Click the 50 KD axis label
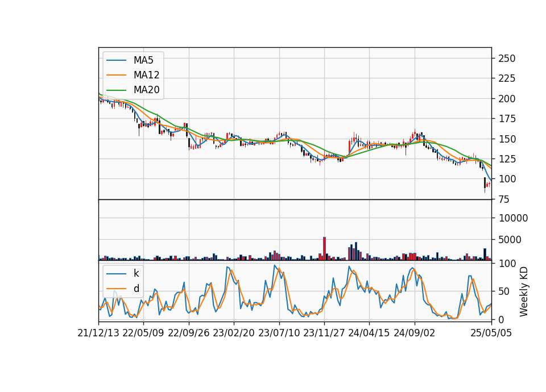This screenshot has height=392, width=546. click(x=504, y=291)
